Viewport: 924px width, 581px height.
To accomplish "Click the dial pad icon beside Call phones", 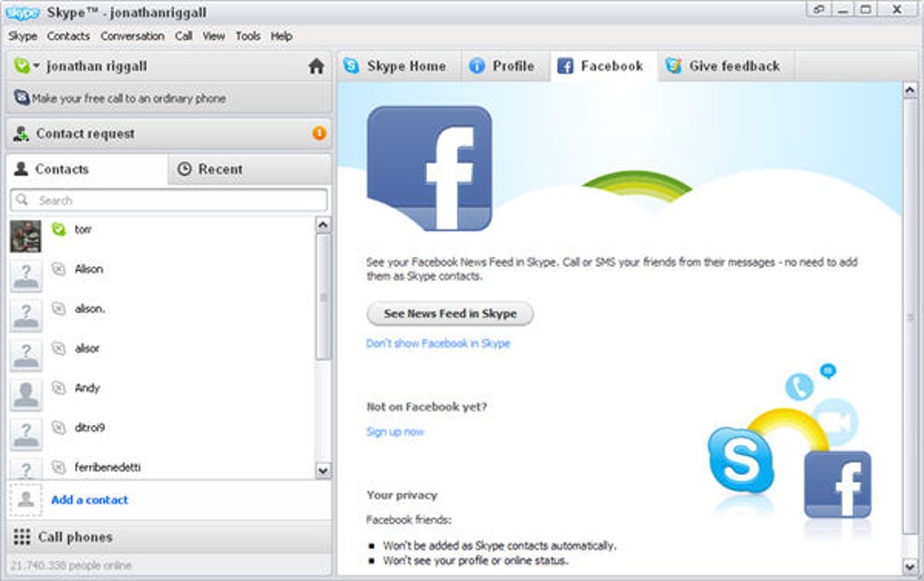I will pos(22,537).
